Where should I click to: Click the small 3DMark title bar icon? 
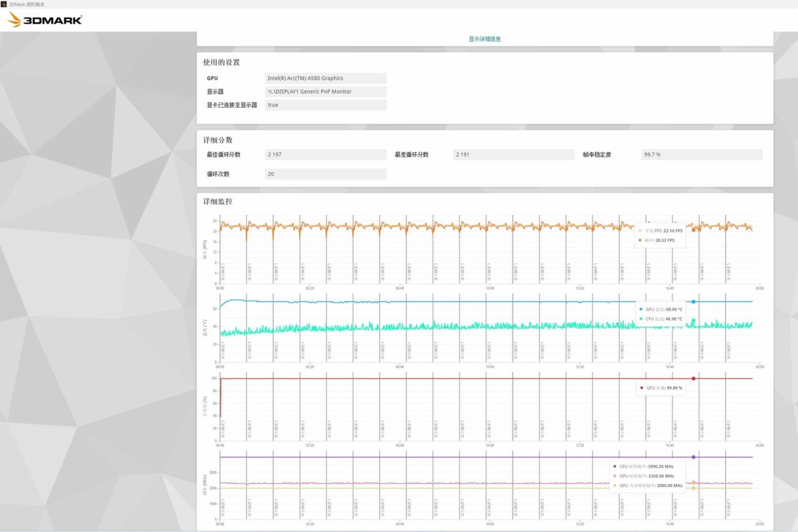4,4
